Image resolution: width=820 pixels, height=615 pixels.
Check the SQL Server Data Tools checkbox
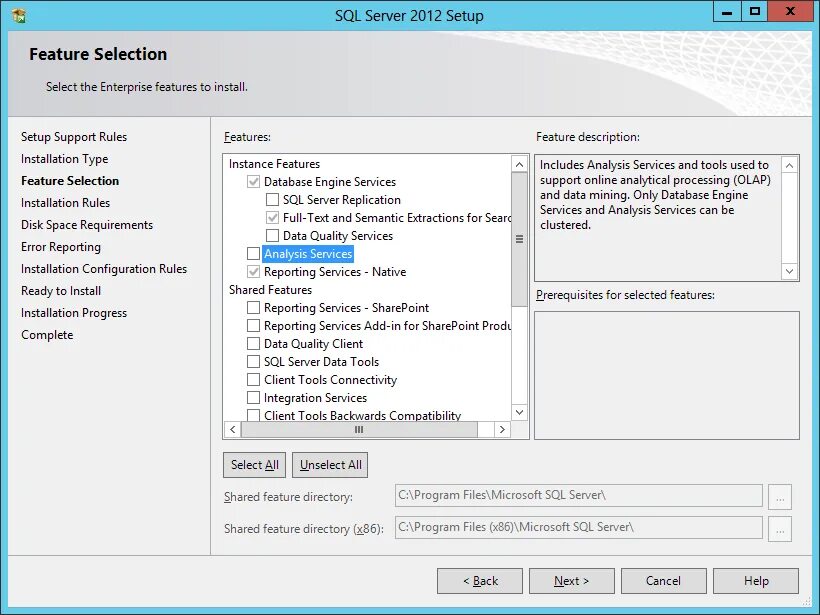pos(254,362)
